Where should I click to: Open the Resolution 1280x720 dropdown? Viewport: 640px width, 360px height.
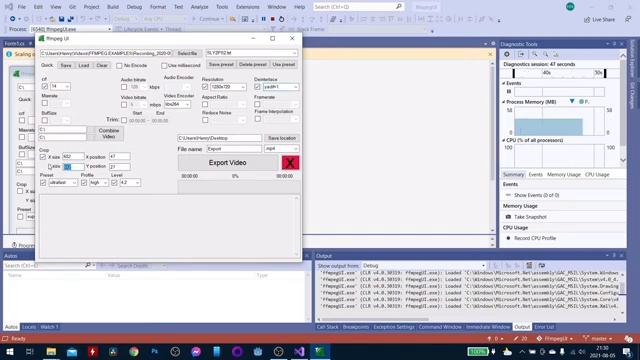[243, 87]
